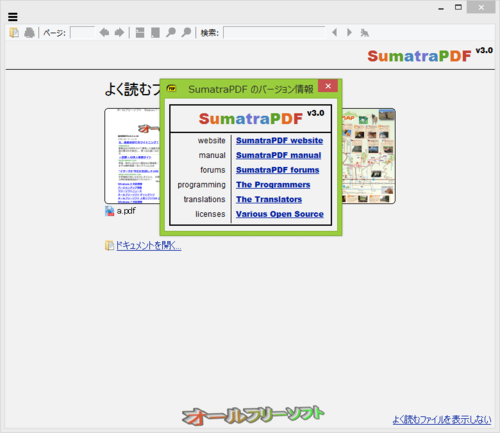This screenshot has height=433, width=500.
Task: Go to next page arrow
Action: pos(119,33)
